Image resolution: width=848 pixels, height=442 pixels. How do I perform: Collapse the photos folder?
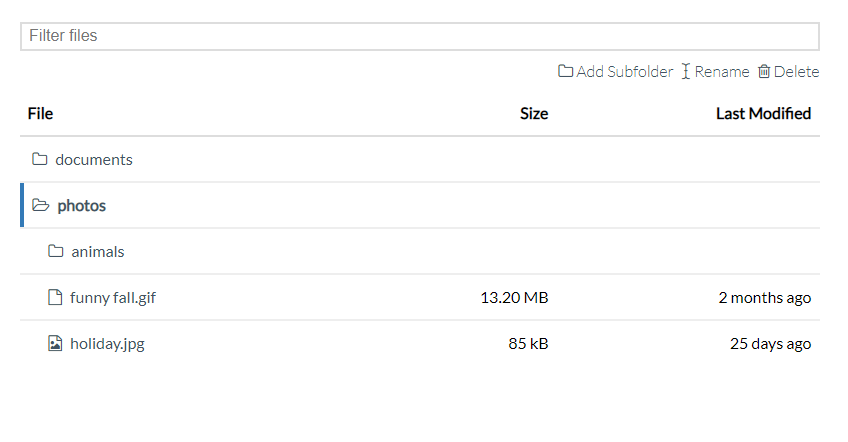click(82, 206)
